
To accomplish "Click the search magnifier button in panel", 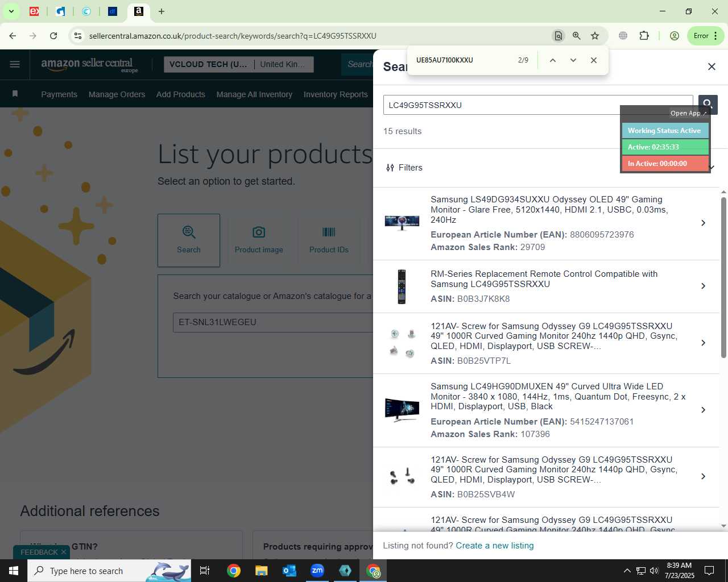I will [708, 105].
